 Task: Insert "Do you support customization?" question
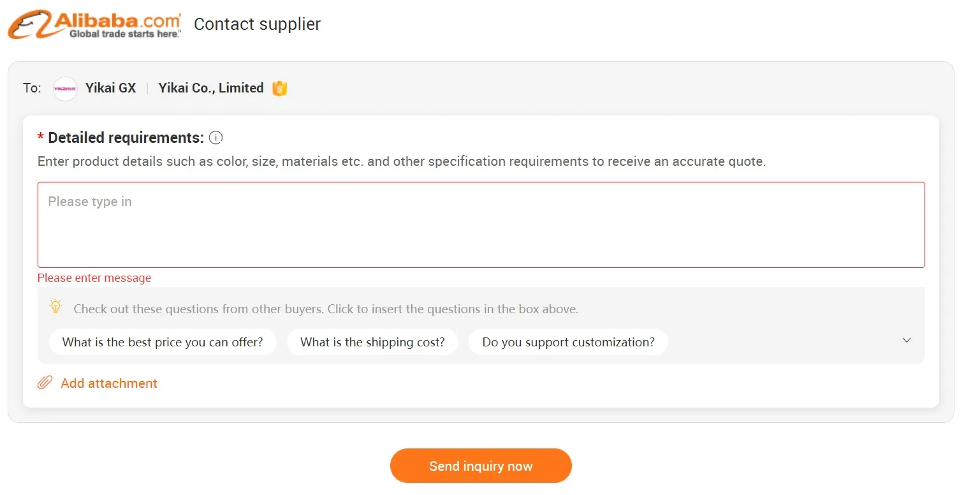point(568,343)
